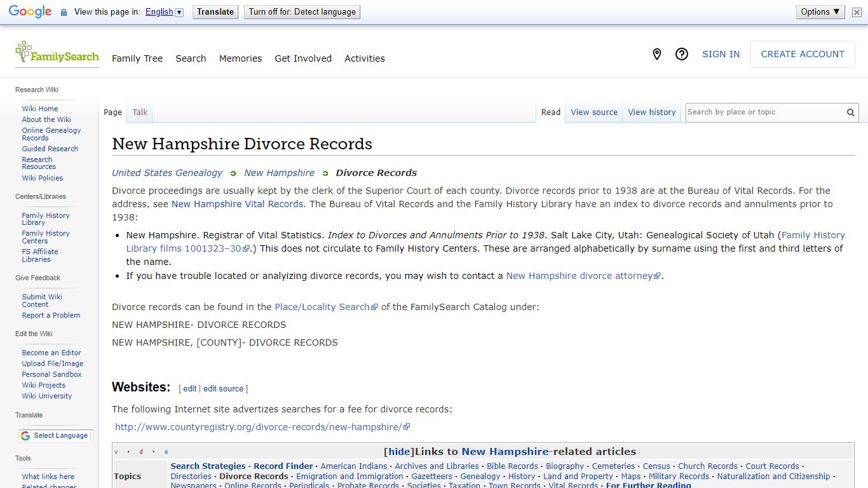Click the search magnifier icon
The height and width of the screenshot is (488, 868).
coord(850,112)
